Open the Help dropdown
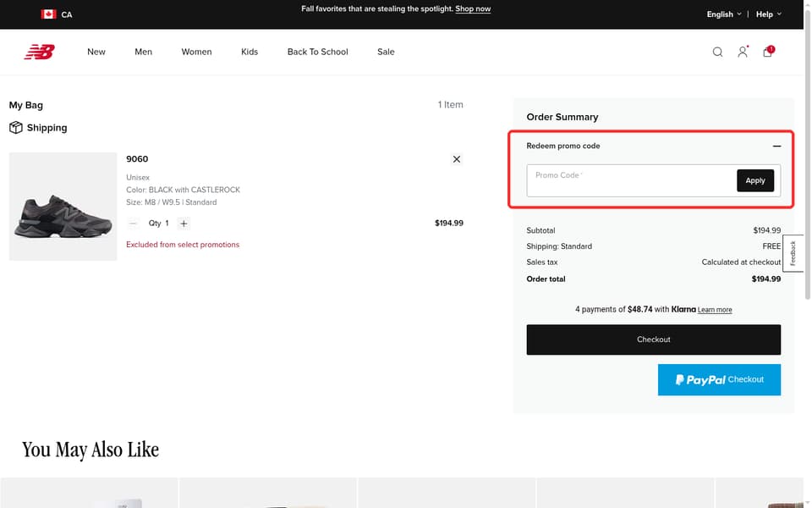This screenshot has height=508, width=812. point(769,14)
